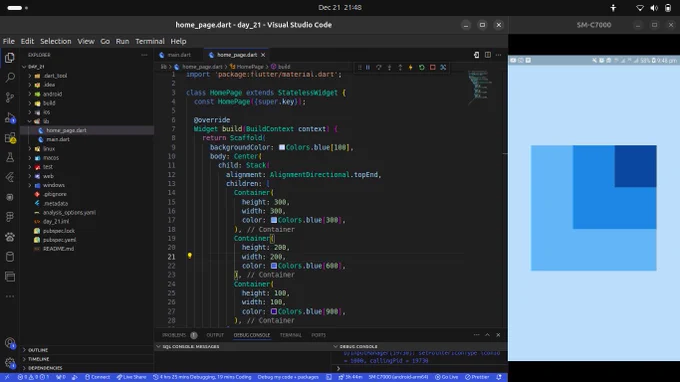
Task: Open the Terminal menu
Action: 150,41
